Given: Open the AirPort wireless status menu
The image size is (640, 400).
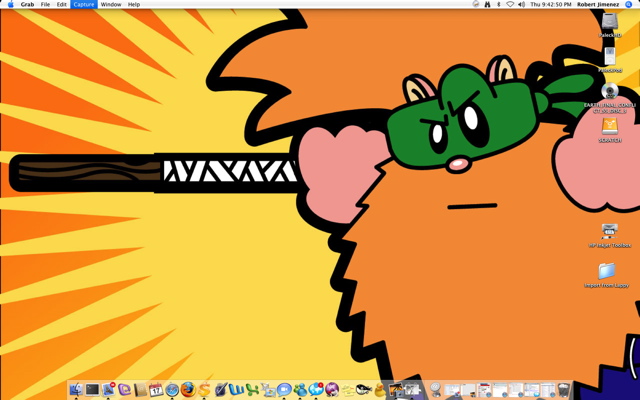Looking at the screenshot, I should (x=510, y=4).
